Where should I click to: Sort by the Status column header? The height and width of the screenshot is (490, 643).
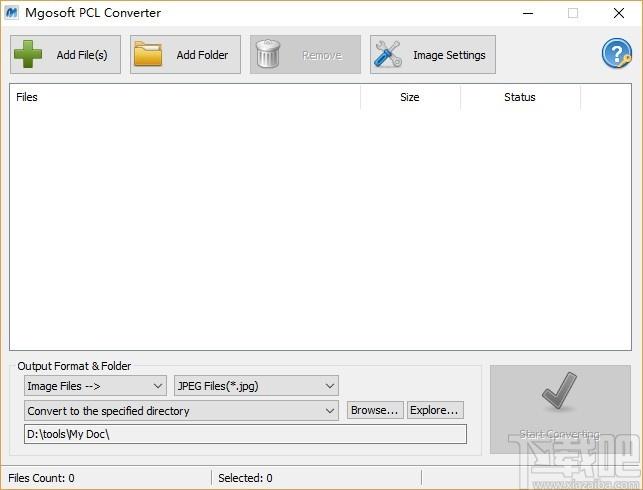coord(520,97)
